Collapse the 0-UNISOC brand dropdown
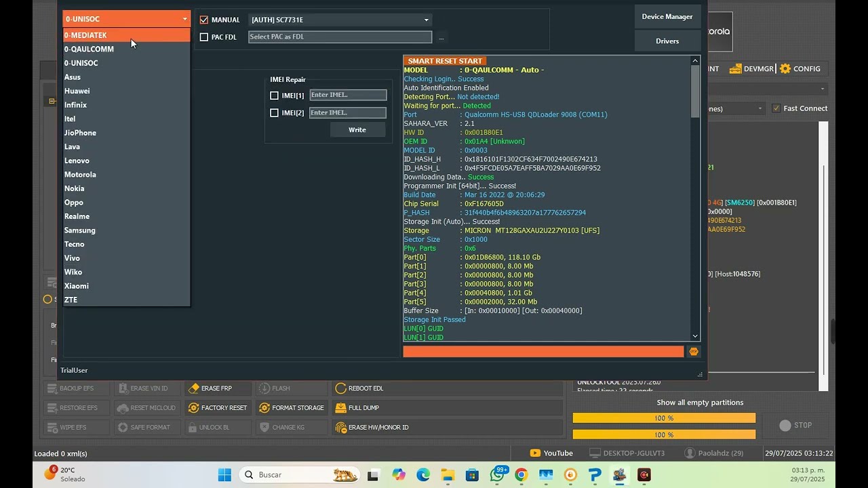This screenshot has height=488, width=868. point(127,19)
